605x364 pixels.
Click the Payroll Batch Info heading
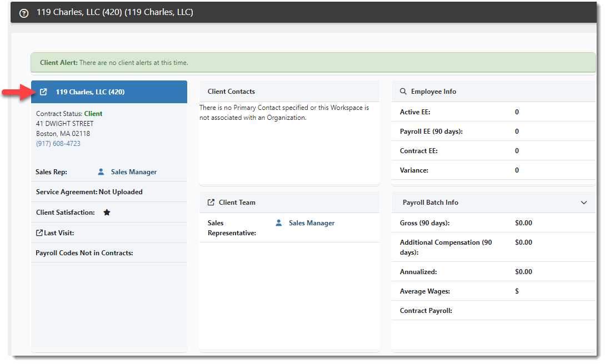pos(430,202)
